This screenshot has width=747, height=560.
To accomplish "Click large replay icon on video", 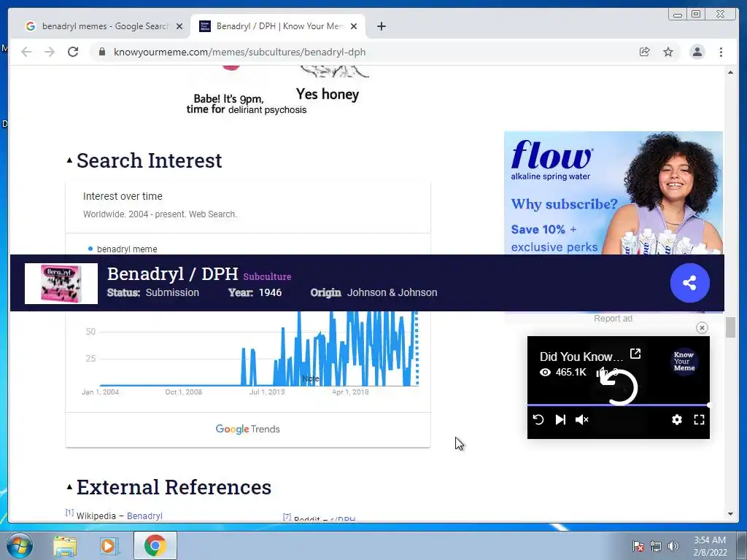I will click(619, 387).
